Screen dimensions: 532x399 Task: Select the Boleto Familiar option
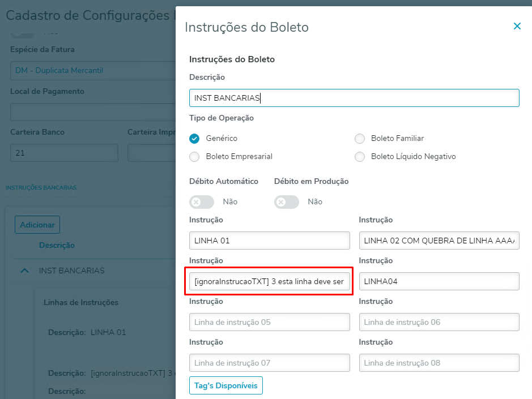(x=360, y=139)
